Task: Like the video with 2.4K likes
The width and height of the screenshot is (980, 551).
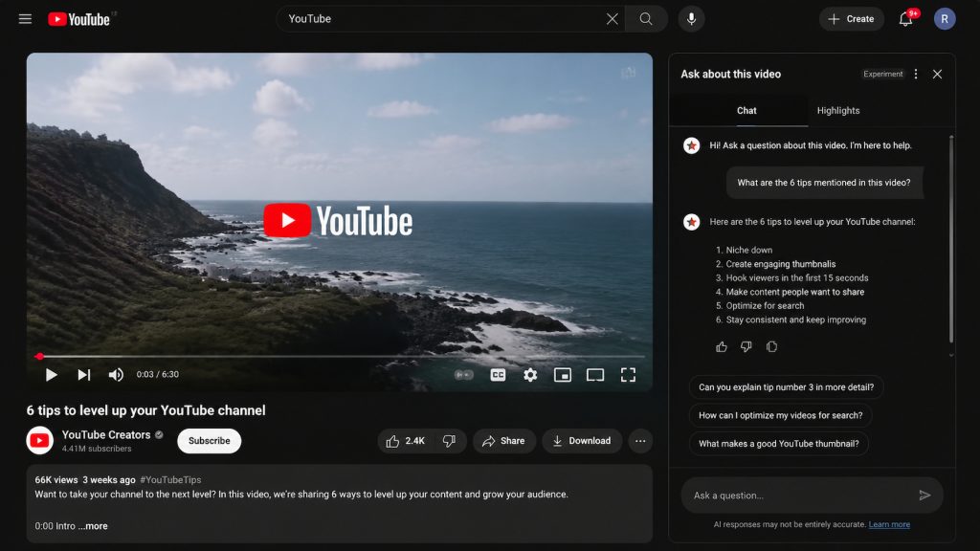Action: (405, 441)
